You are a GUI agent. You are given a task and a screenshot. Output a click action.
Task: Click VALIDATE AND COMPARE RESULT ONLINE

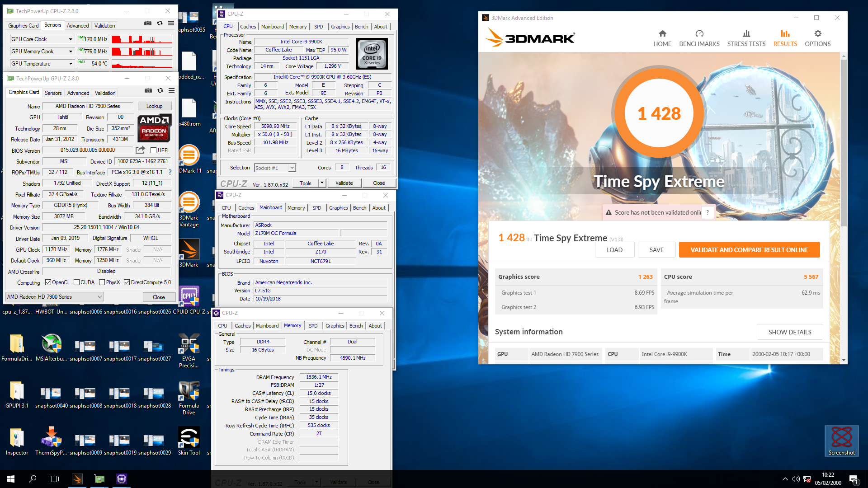coord(749,250)
